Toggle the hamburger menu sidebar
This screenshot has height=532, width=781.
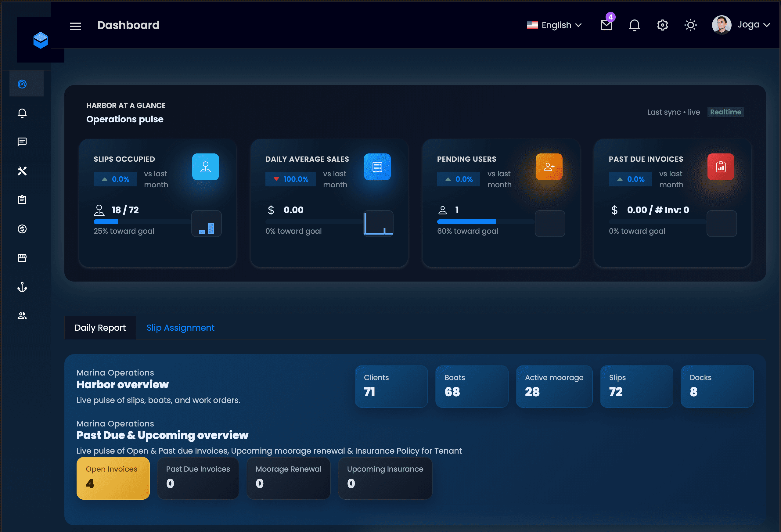[75, 26]
